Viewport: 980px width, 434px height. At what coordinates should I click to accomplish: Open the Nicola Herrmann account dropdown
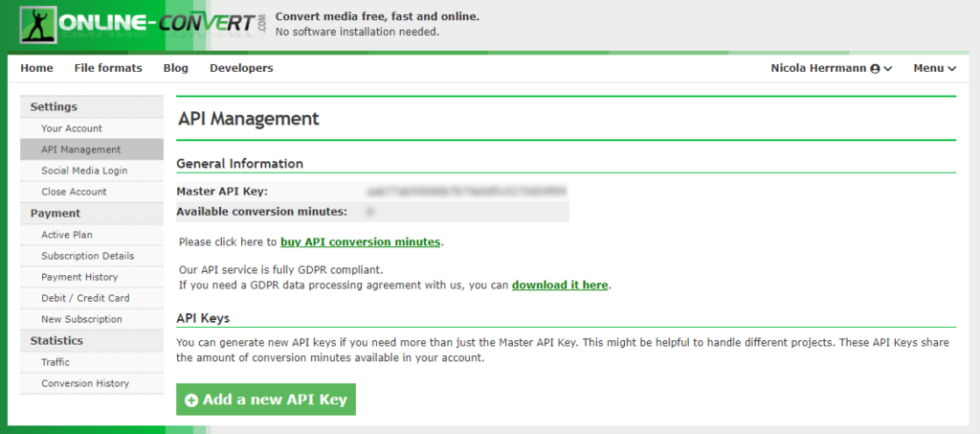click(832, 68)
